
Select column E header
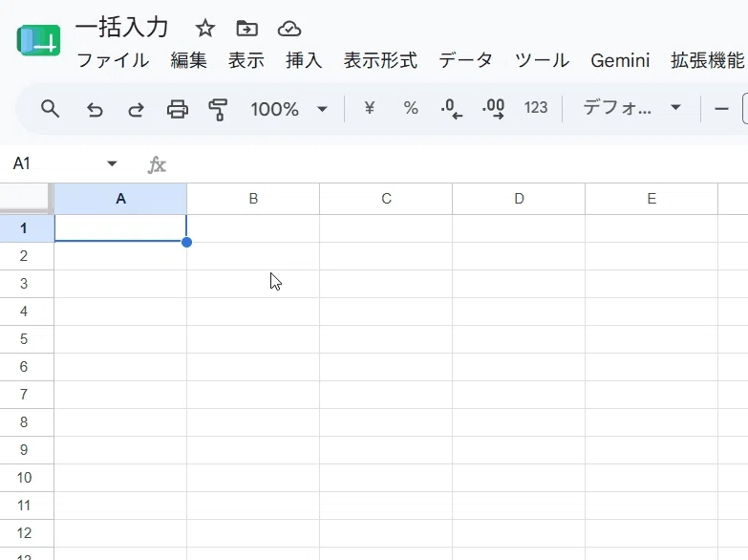click(652, 199)
